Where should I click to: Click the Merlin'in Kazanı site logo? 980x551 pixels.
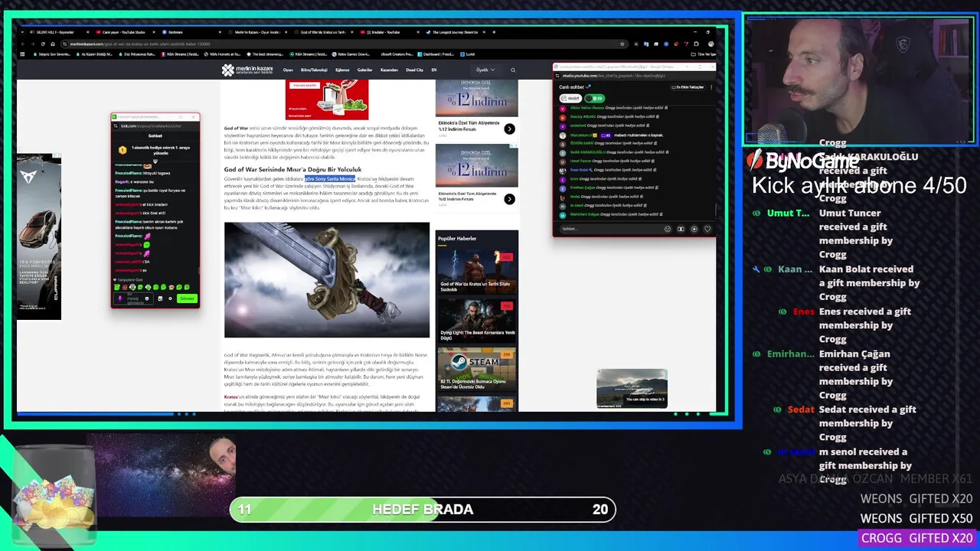pyautogui.click(x=247, y=70)
